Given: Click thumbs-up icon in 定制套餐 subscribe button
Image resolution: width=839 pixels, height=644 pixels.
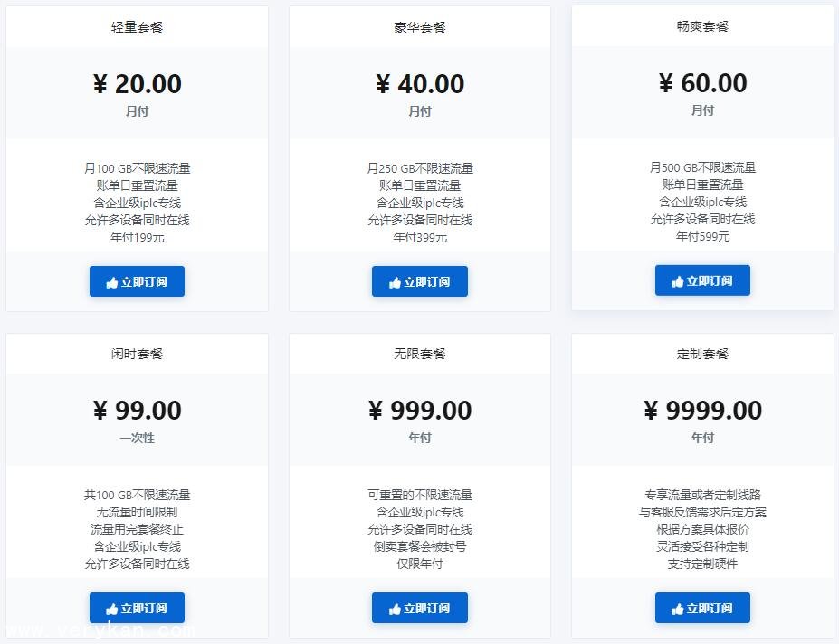Looking at the screenshot, I should pos(678,610).
